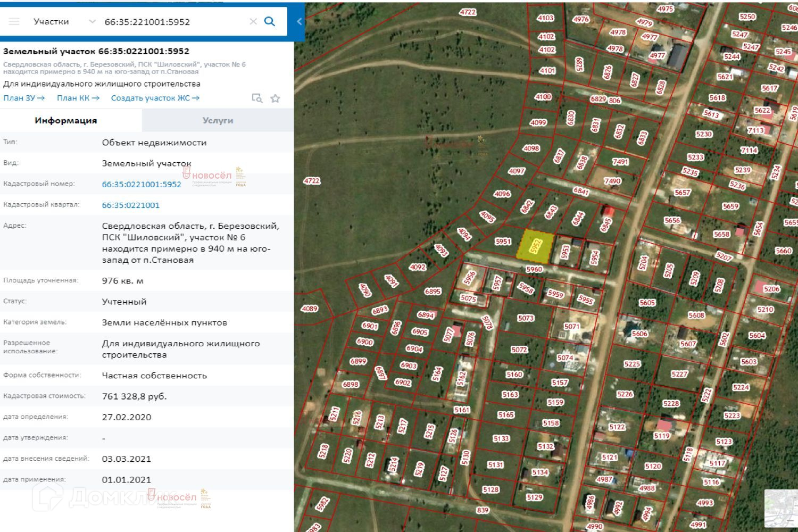Image resolution: width=798 pixels, height=532 pixels.
Task: Click the date 27.02.2020
Action: click(x=127, y=417)
